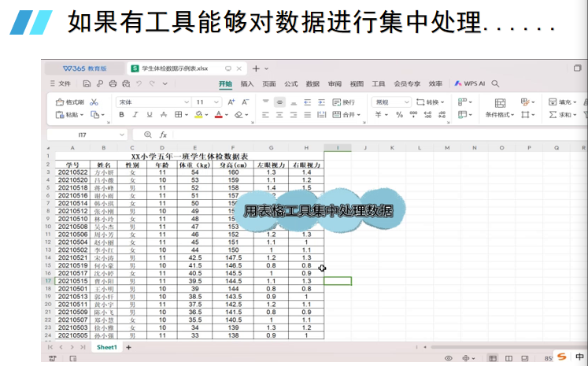588x366 pixels.
Task: Open the 公式 (Formulas) ribbon tab
Action: click(291, 83)
